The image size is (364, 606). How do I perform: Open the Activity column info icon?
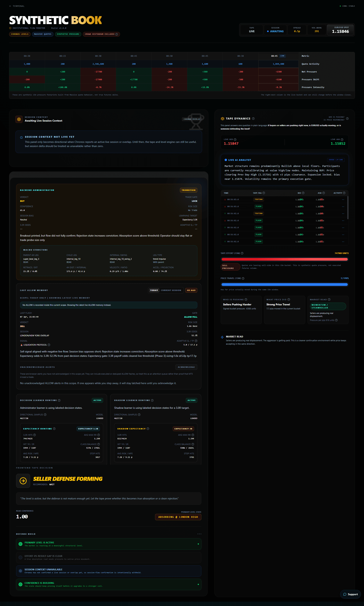point(344,193)
